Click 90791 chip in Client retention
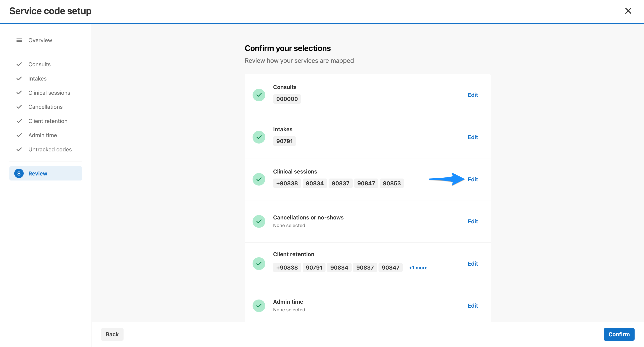The height and width of the screenshot is (347, 644). pos(314,268)
